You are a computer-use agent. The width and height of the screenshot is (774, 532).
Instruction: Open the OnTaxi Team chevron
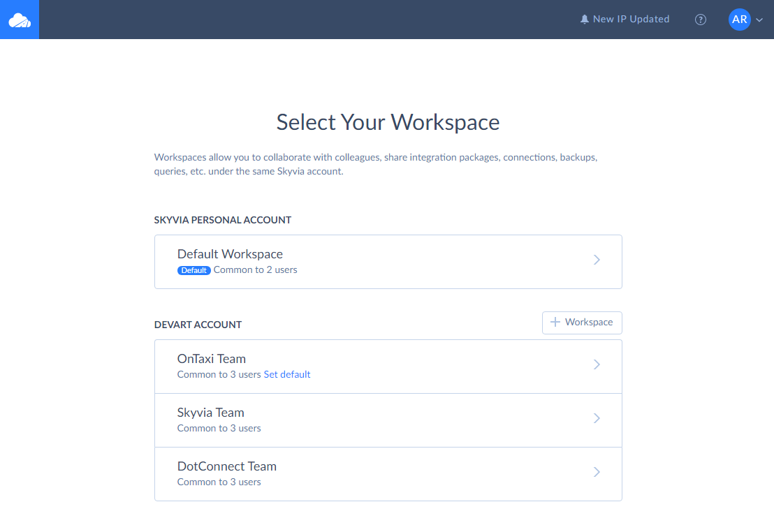597,364
